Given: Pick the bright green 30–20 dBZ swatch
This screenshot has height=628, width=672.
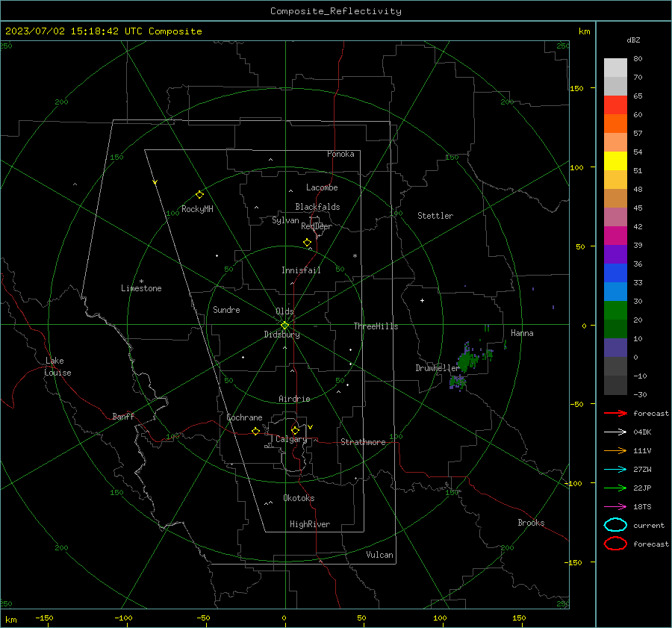Looking at the screenshot, I should pos(615,310).
